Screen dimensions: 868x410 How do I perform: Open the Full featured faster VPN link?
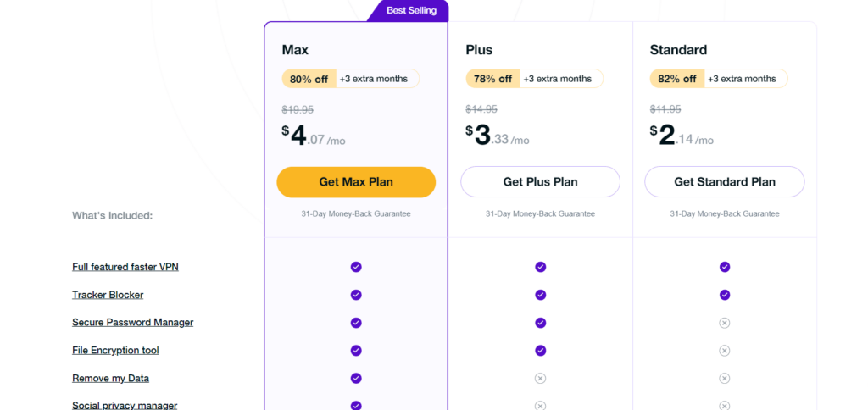[x=125, y=267]
